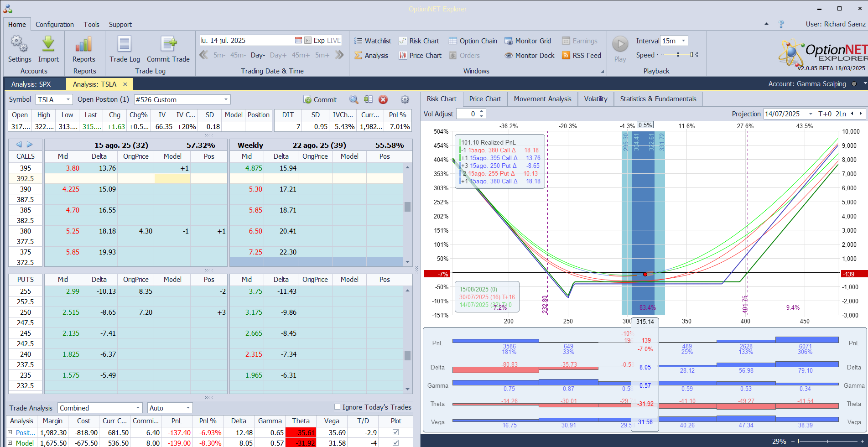
Task: Step forward fast with double-right arrow
Action: coord(339,55)
